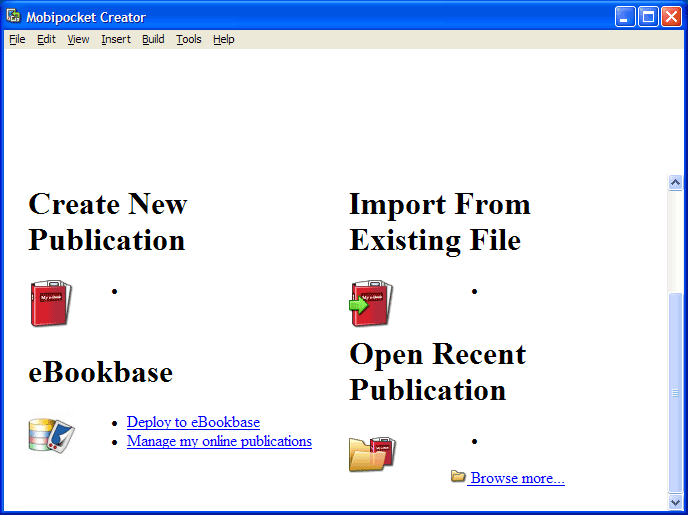
Task: Click the eBookbase database icon
Action: point(52,435)
